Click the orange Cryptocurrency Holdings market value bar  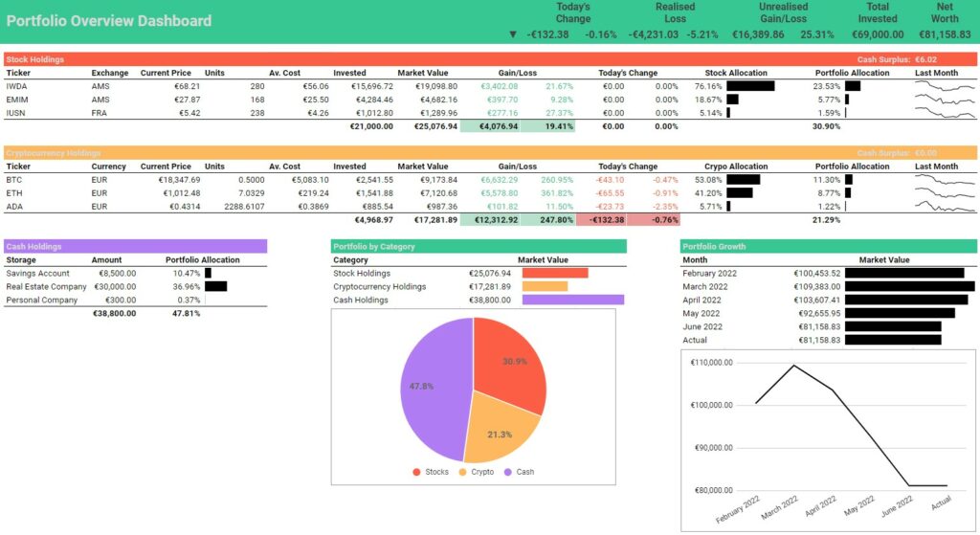[x=545, y=287]
